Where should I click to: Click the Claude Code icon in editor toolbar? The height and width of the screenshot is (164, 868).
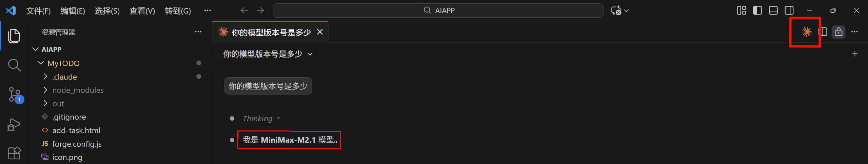pos(806,32)
